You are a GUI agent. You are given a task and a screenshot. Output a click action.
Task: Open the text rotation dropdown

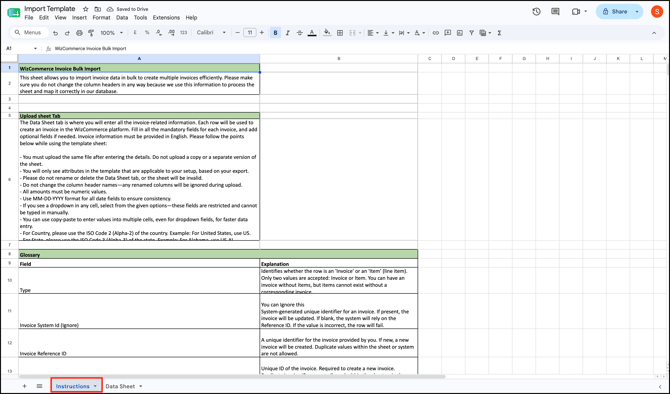pos(420,33)
